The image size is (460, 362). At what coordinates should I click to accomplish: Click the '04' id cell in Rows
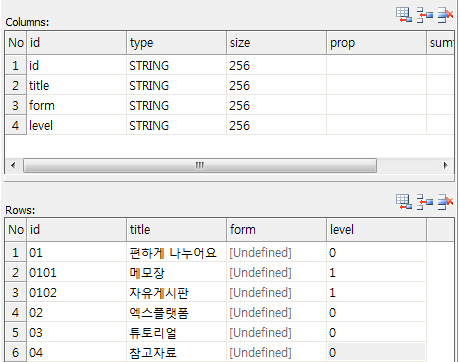click(76, 352)
